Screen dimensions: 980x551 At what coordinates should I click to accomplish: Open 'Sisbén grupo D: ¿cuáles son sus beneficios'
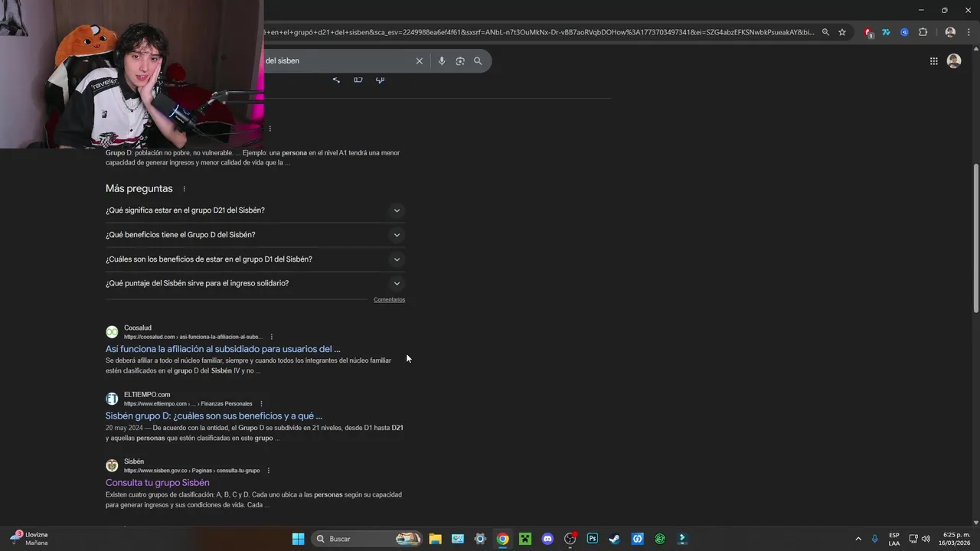click(214, 416)
